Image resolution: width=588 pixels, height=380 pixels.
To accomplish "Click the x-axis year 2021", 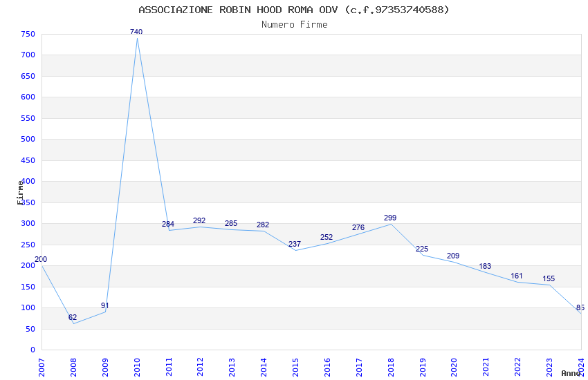I will pos(486,368).
